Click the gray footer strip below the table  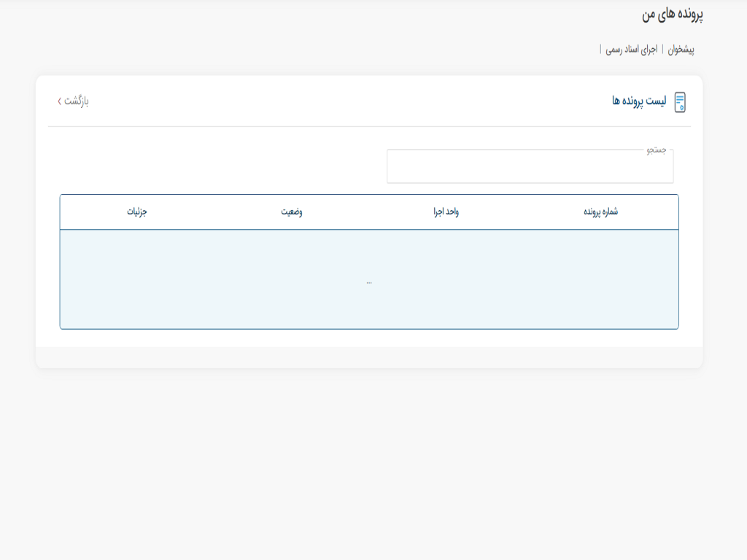[369, 357]
